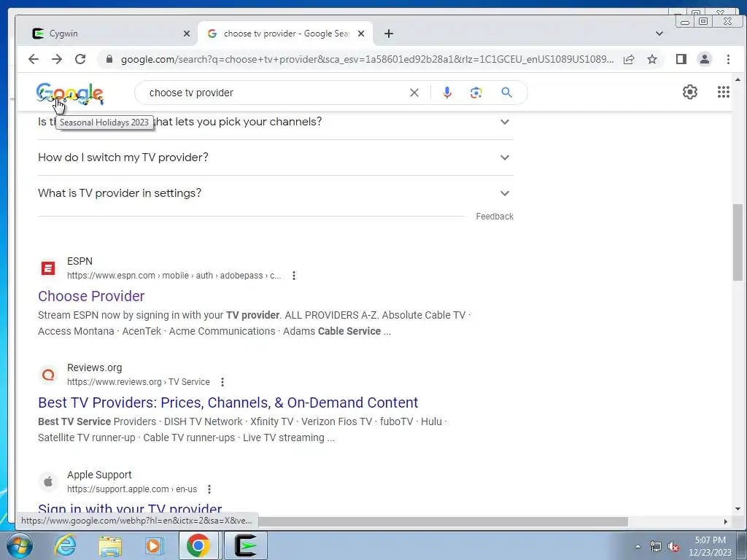Open the Google apps grid
The width and height of the screenshot is (747, 560).
(723, 92)
